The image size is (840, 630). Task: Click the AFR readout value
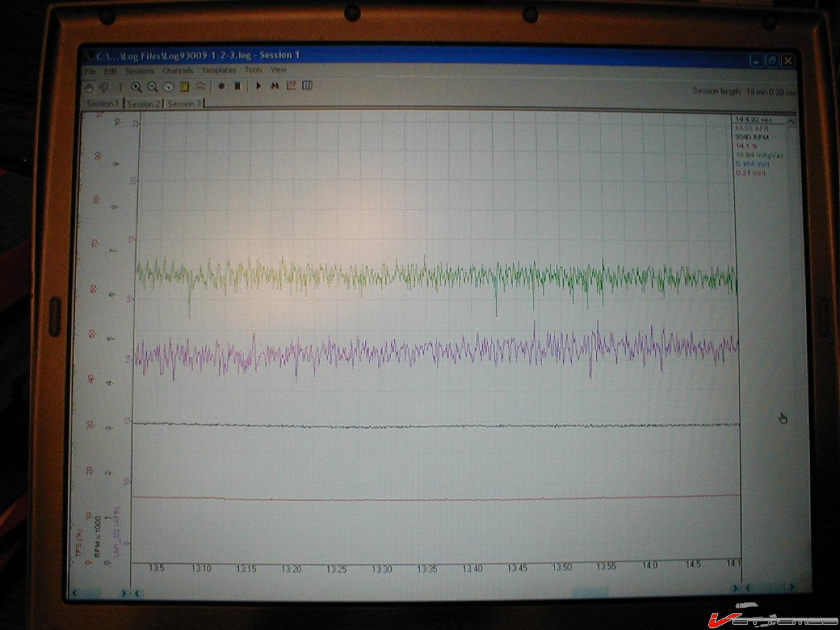[x=751, y=129]
